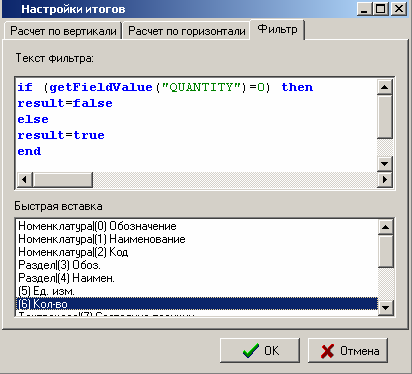Click the filter text left-arrow

tap(25, 180)
